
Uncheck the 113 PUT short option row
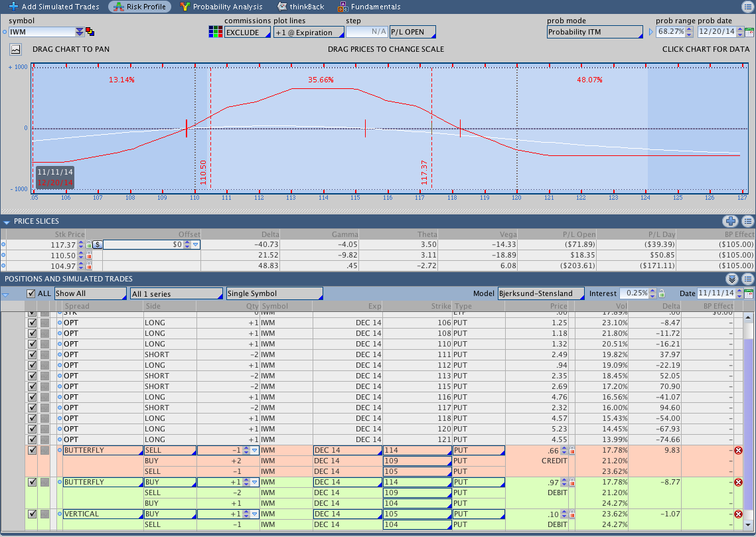(33, 376)
